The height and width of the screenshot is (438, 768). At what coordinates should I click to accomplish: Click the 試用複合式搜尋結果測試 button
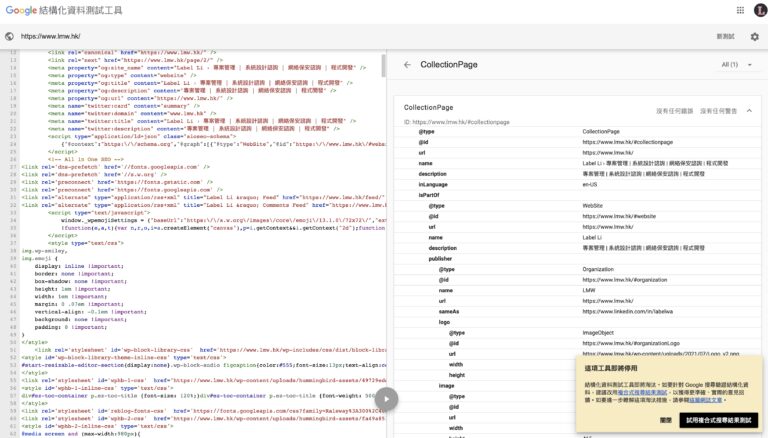(x=719, y=420)
